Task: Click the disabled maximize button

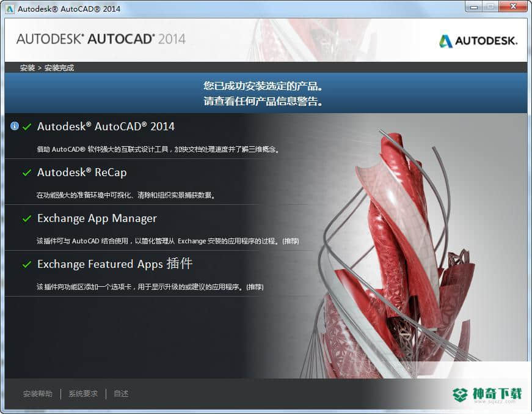Action: click(x=490, y=7)
